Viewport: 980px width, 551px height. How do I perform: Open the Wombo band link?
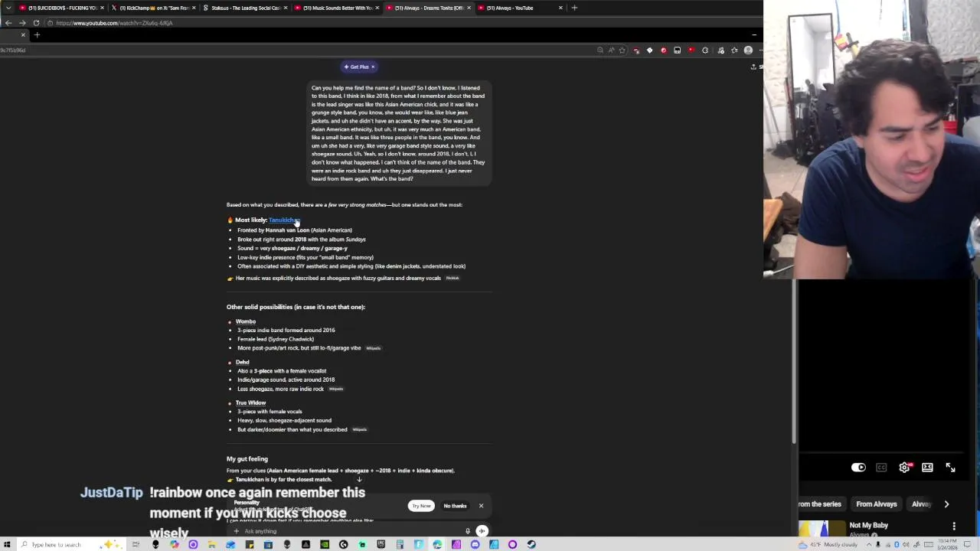(246, 321)
